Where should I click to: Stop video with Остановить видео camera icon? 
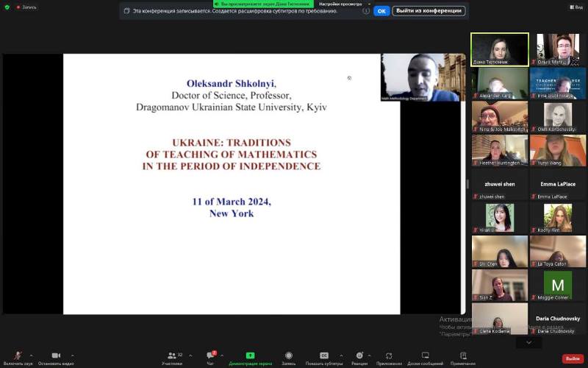click(56, 355)
